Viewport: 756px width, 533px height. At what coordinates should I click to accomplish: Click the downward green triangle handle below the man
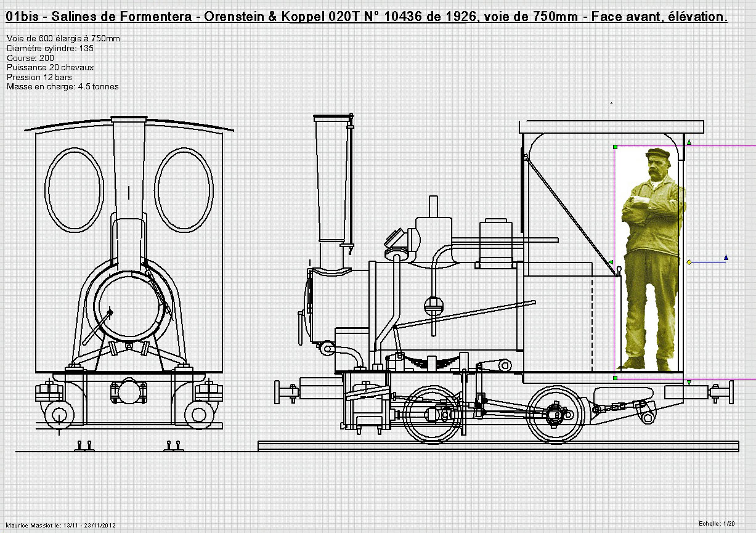689,383
